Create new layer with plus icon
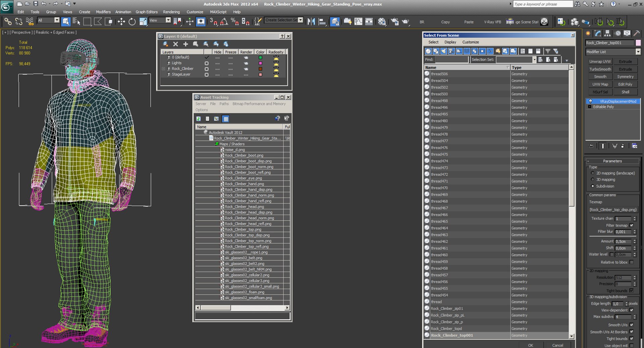 pyautogui.click(x=185, y=44)
